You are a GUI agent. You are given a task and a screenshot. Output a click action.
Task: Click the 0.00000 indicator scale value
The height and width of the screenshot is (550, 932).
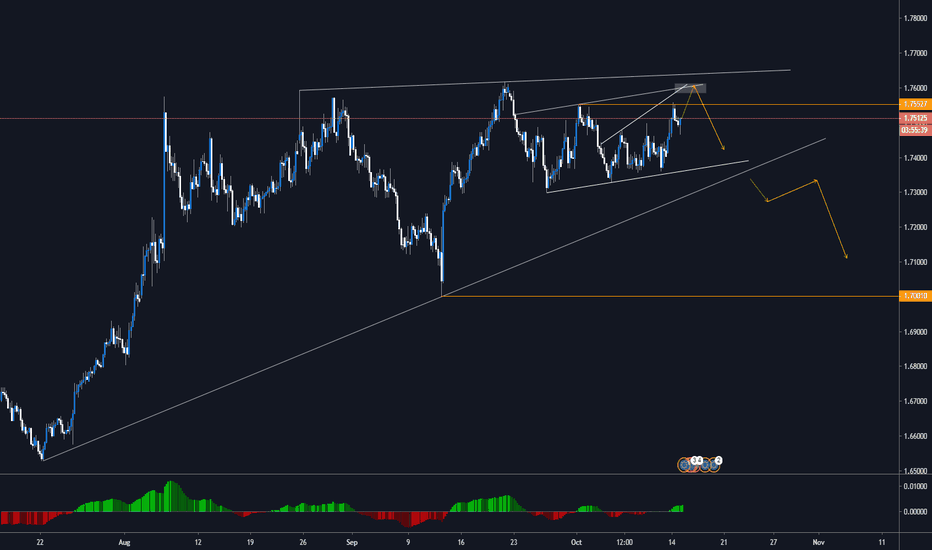tap(915, 511)
